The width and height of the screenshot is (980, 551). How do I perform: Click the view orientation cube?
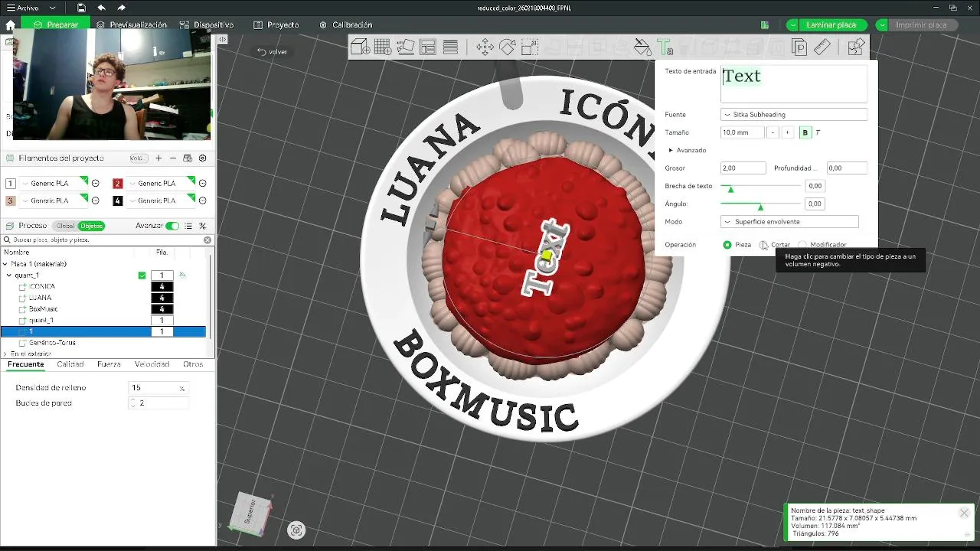(x=250, y=514)
